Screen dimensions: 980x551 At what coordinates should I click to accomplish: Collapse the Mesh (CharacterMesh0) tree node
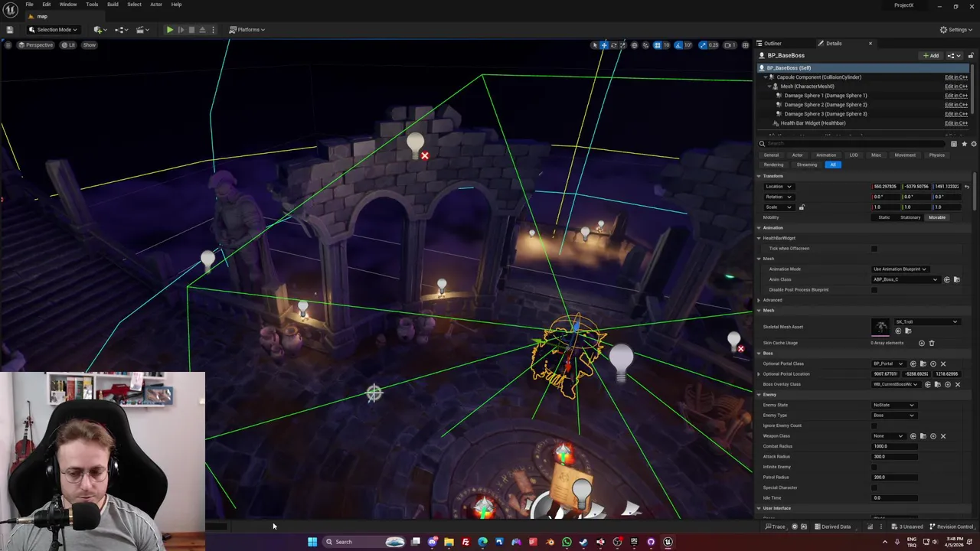pyautogui.click(x=769, y=86)
